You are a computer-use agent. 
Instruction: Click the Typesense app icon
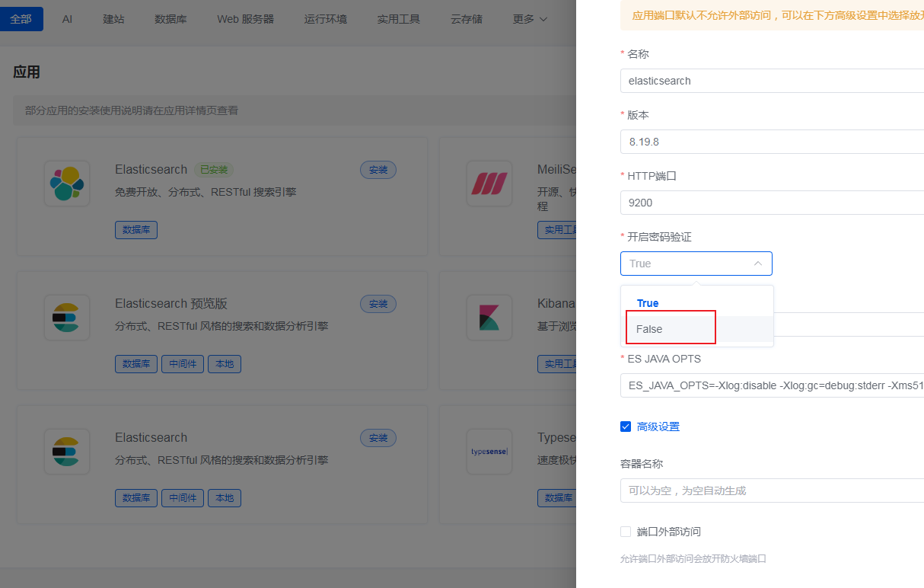click(x=489, y=452)
